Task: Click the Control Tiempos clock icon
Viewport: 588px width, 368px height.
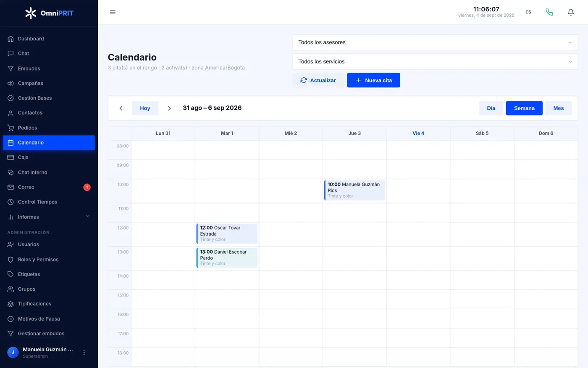Action: pyautogui.click(x=11, y=202)
